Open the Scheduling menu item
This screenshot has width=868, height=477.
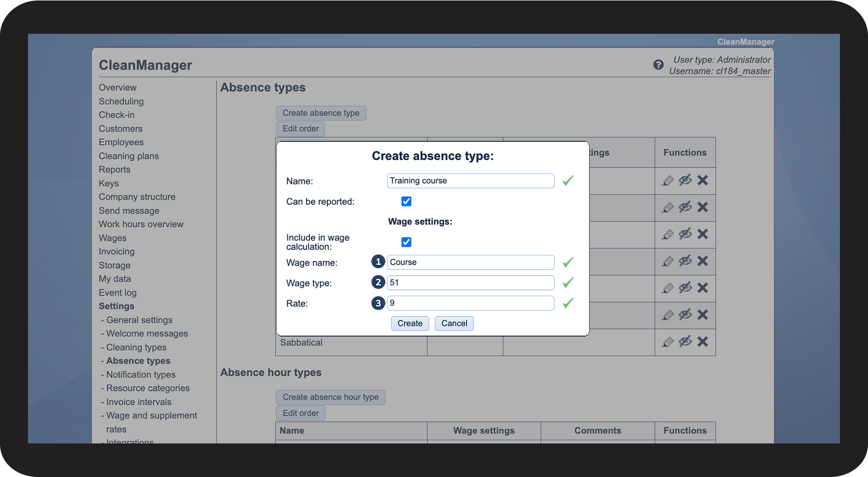(x=121, y=101)
